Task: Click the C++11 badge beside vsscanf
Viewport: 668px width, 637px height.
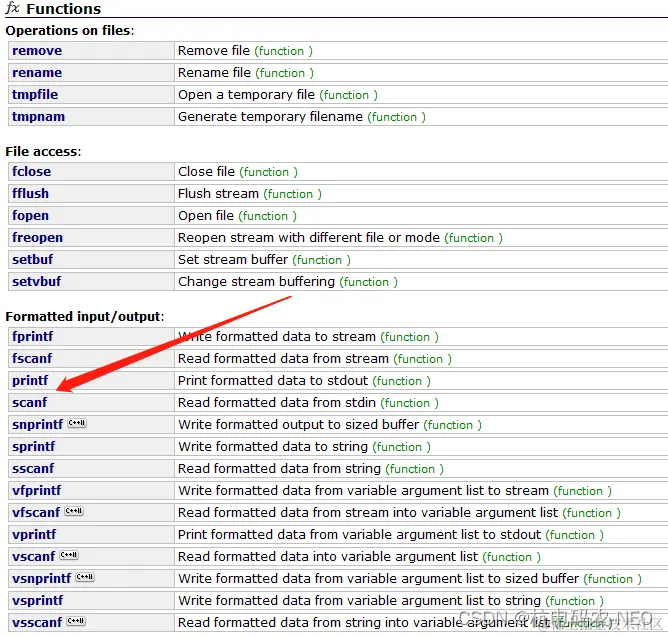Action: (x=76, y=621)
